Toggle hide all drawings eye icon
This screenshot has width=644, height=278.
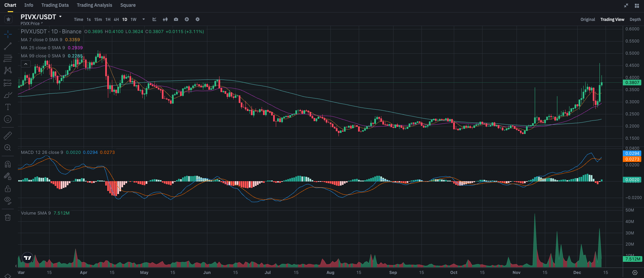tap(8, 200)
